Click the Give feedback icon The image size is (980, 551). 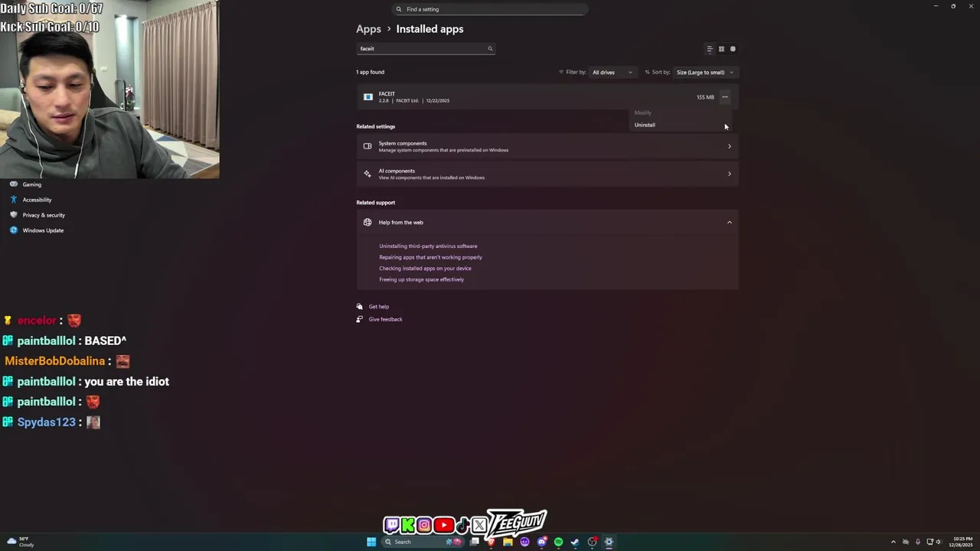click(x=360, y=319)
